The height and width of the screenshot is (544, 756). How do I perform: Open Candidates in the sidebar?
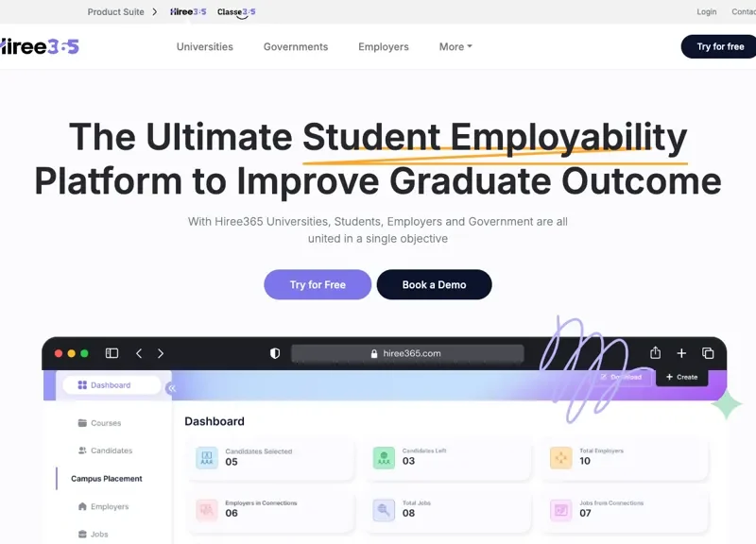pyautogui.click(x=105, y=450)
